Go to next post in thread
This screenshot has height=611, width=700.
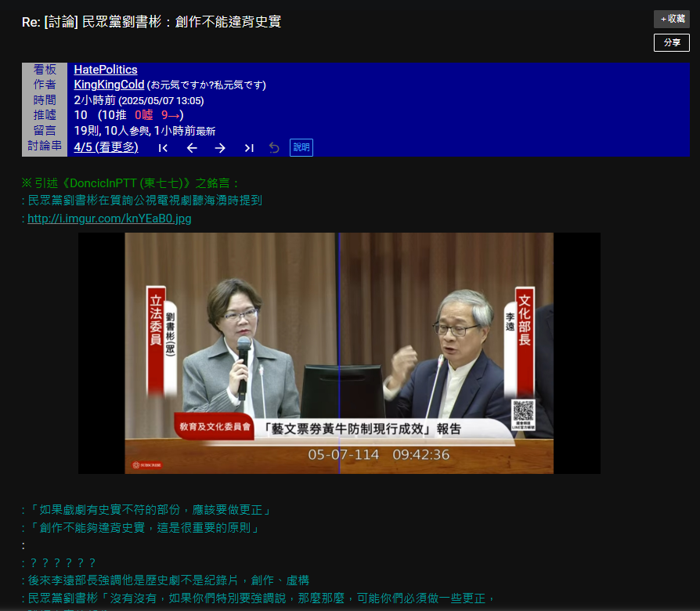[220, 148]
